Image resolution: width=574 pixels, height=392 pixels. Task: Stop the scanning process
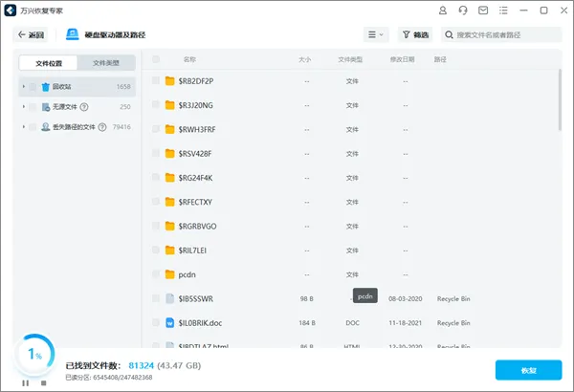coord(44,382)
